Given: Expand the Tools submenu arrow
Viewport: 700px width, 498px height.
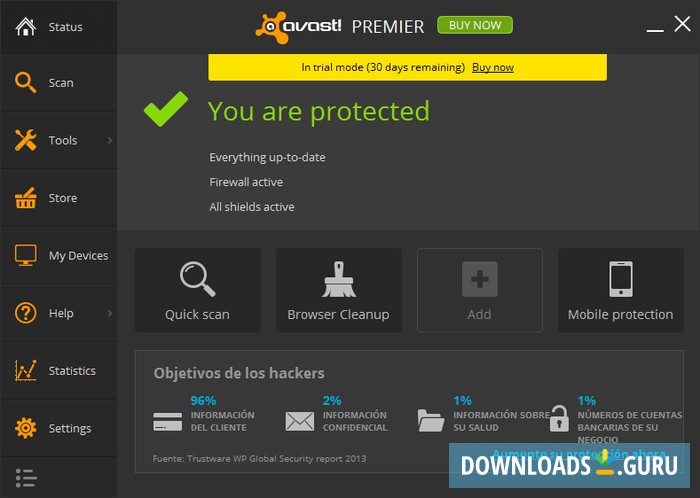Looking at the screenshot, I should tap(110, 140).
